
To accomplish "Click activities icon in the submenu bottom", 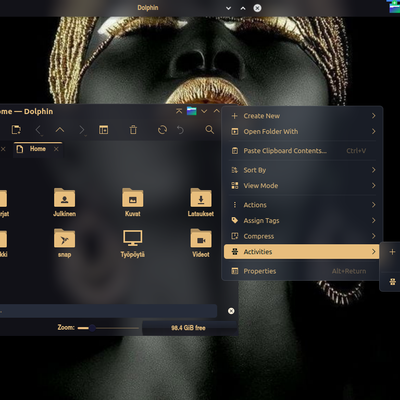I will (x=392, y=282).
